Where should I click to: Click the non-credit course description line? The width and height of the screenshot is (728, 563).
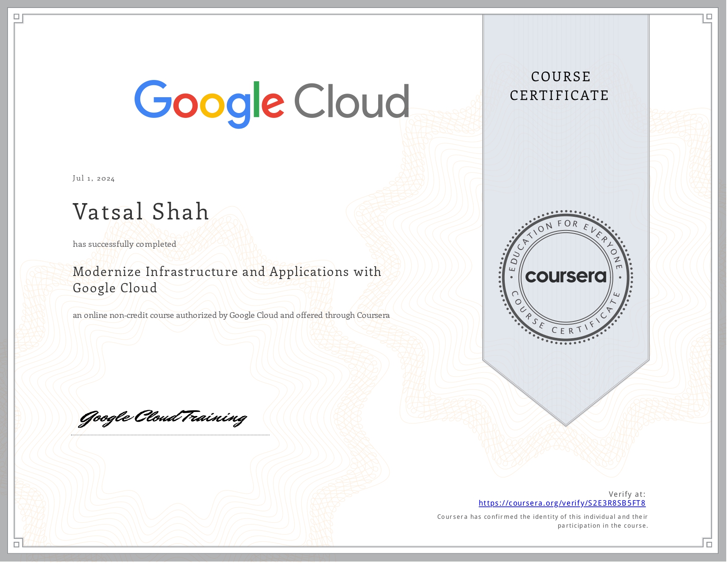[x=231, y=315]
